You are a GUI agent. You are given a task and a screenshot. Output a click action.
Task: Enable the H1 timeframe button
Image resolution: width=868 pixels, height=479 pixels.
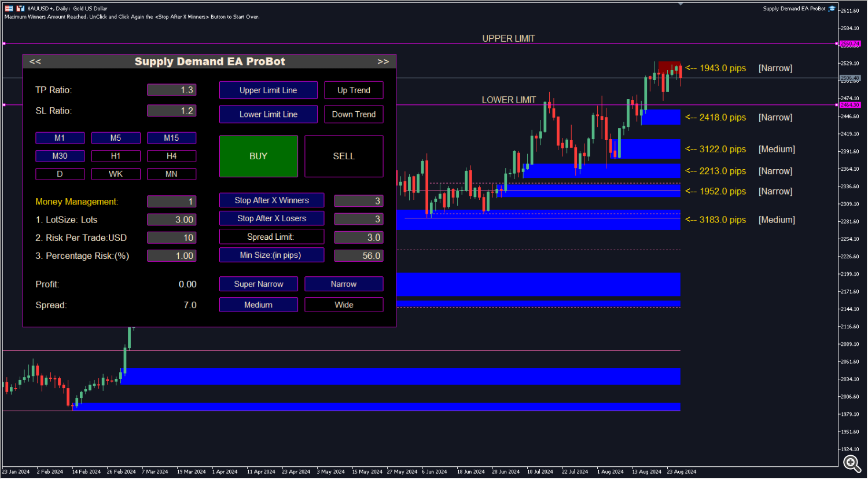coord(116,156)
